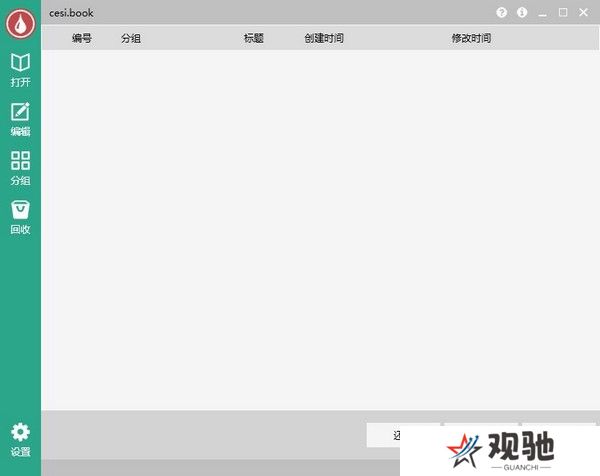Sort by 分组 column header
This screenshot has height=476, width=600.
click(x=131, y=38)
